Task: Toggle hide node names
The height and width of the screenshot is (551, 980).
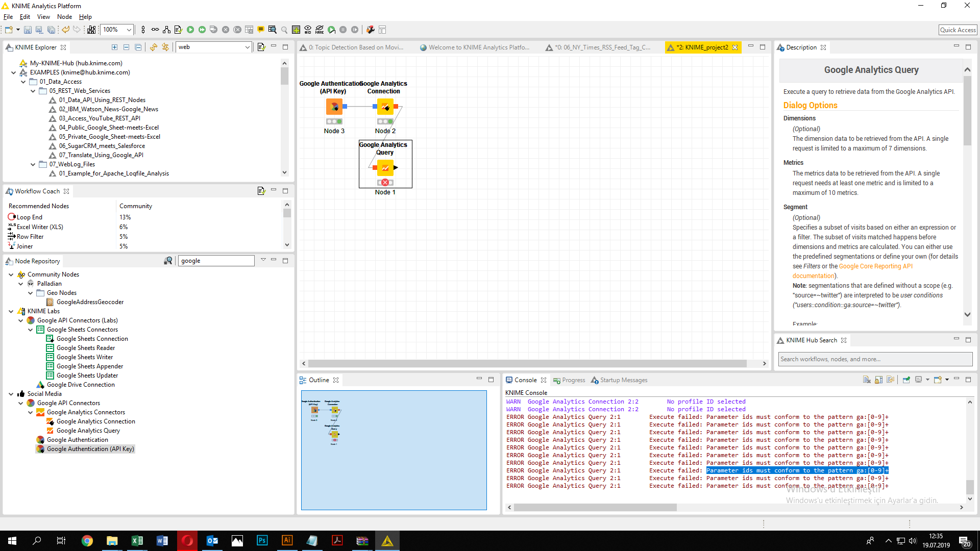Action: pyautogui.click(x=320, y=30)
